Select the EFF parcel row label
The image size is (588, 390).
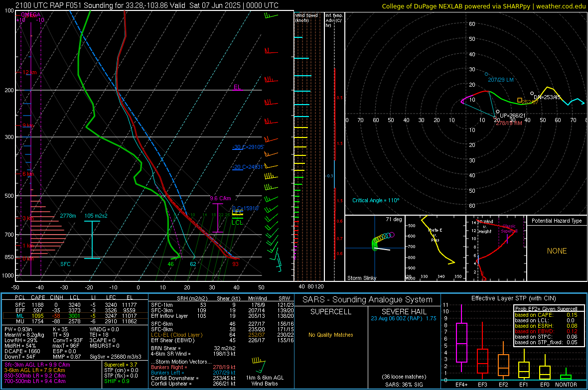(x=20, y=310)
